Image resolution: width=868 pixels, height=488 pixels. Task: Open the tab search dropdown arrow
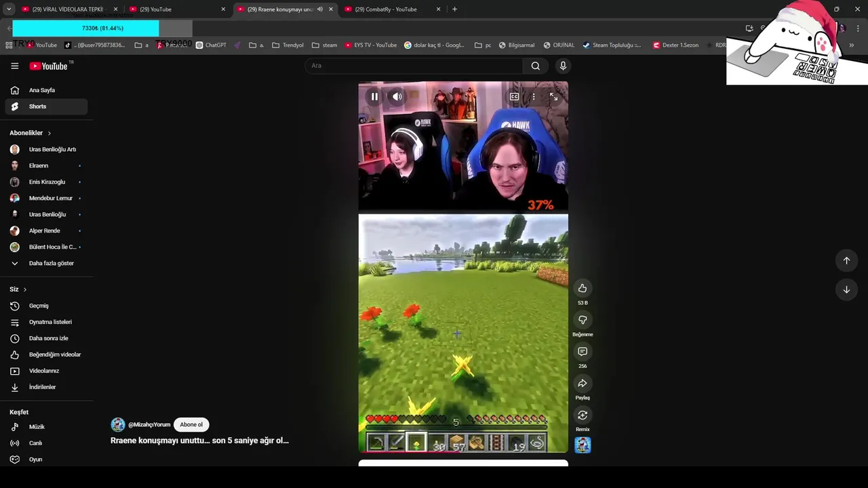(x=9, y=9)
